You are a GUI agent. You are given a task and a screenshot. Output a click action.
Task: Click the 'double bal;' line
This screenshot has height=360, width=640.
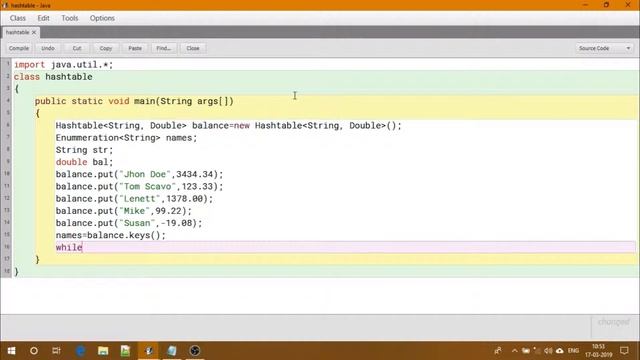click(84, 162)
